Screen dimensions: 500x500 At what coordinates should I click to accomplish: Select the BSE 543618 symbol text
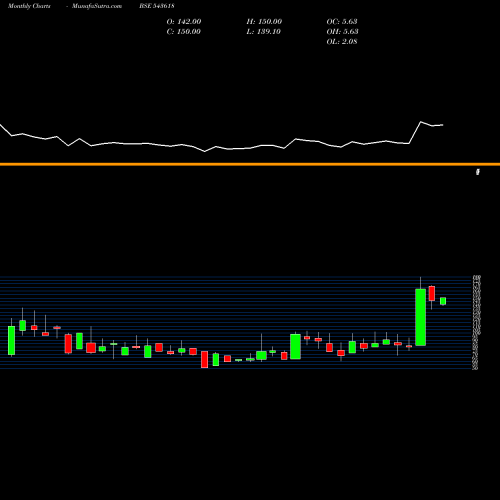point(157,6)
